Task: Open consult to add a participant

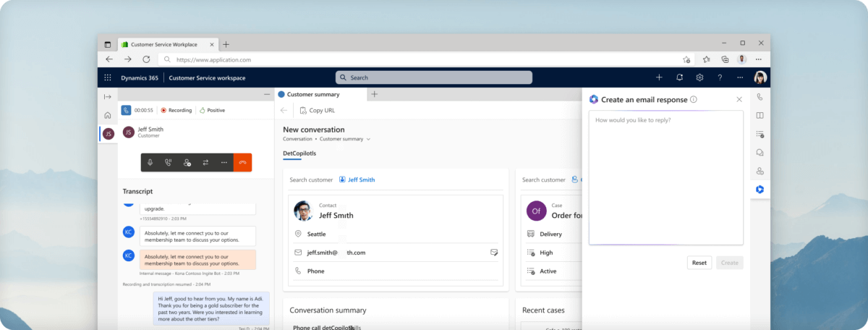Action: [187, 163]
